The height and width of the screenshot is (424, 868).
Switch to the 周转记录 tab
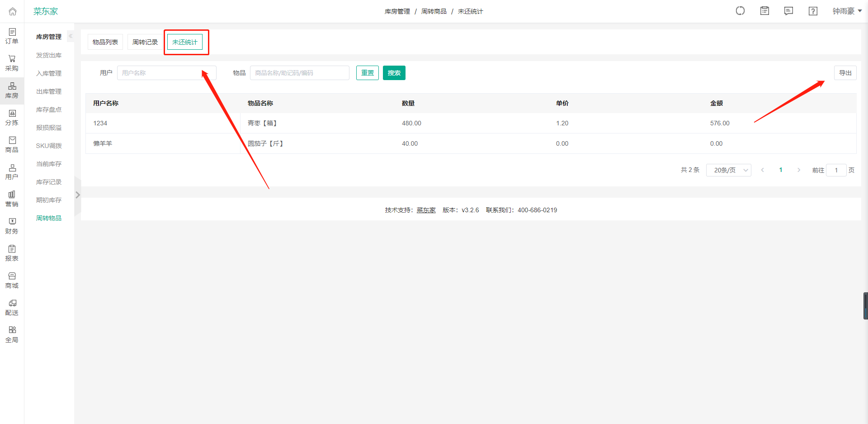145,42
